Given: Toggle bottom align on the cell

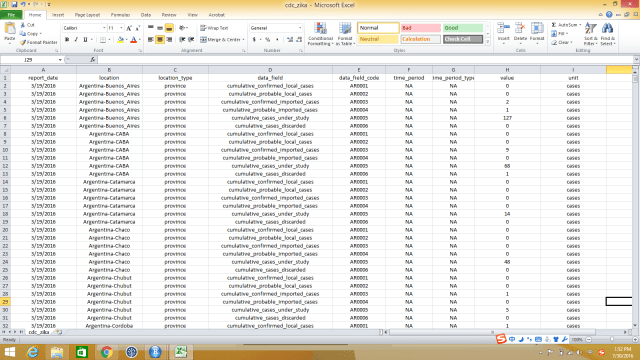Looking at the screenshot, I should click(169, 28).
